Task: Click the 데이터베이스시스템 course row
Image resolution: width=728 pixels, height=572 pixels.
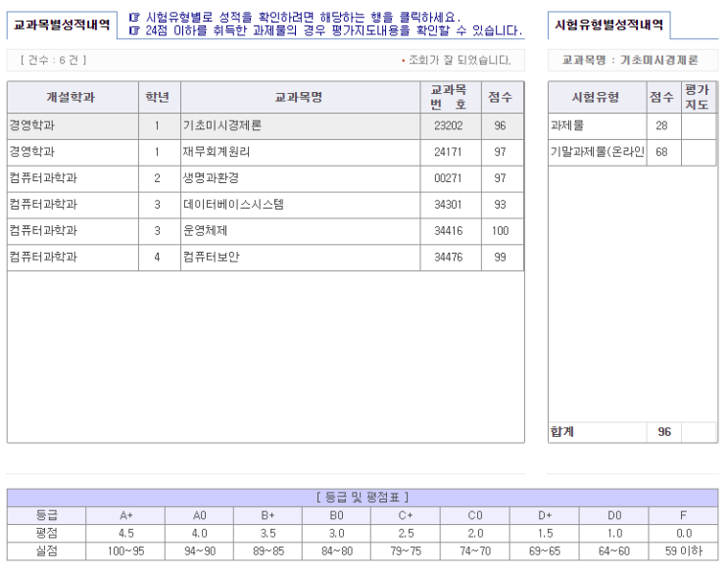Action: [x=266, y=205]
